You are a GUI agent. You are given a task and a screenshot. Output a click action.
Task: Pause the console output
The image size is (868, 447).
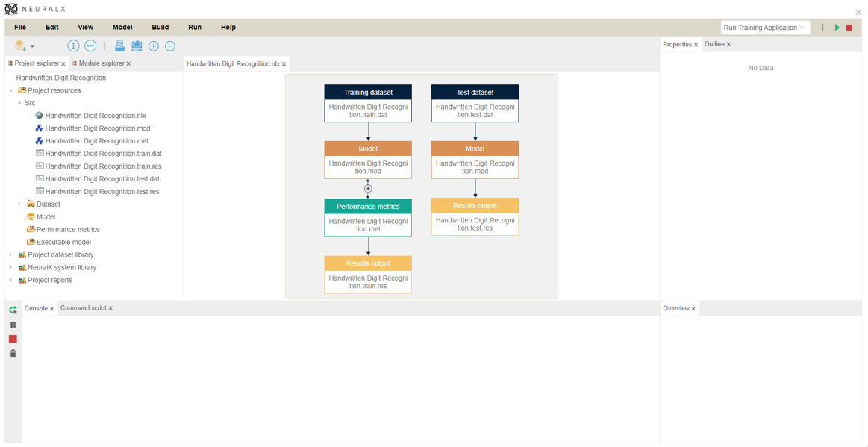[13, 325]
